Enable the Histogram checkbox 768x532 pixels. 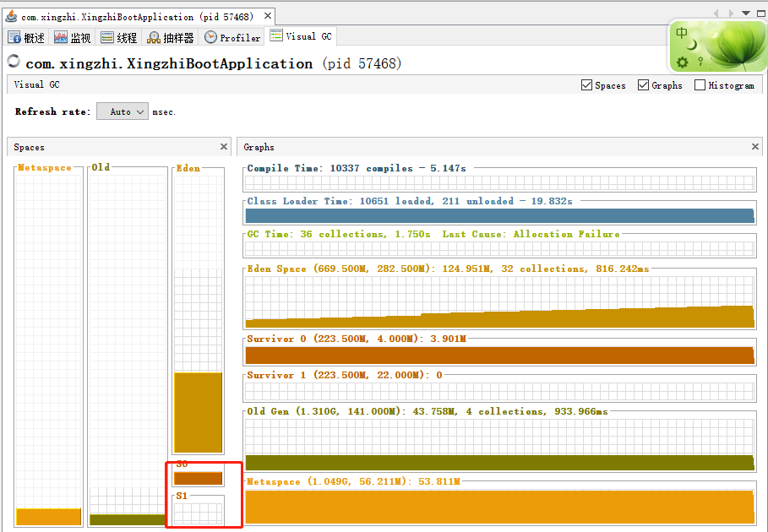(700, 85)
